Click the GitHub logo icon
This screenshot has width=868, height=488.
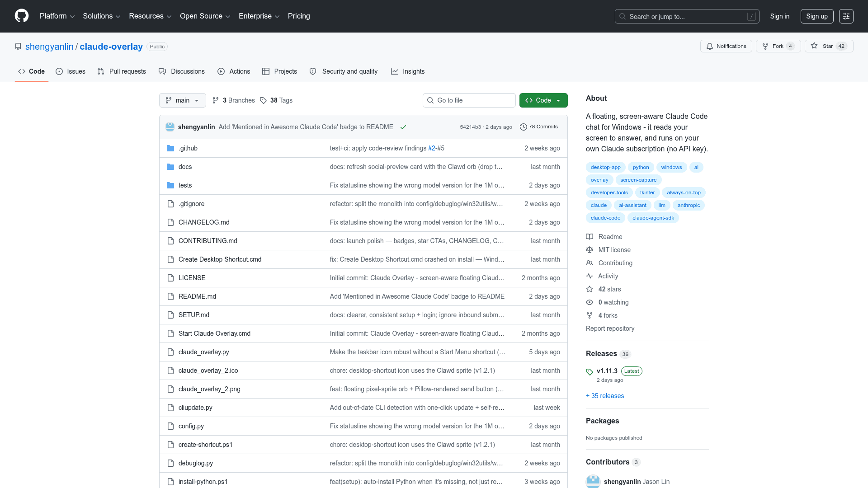[x=22, y=16]
